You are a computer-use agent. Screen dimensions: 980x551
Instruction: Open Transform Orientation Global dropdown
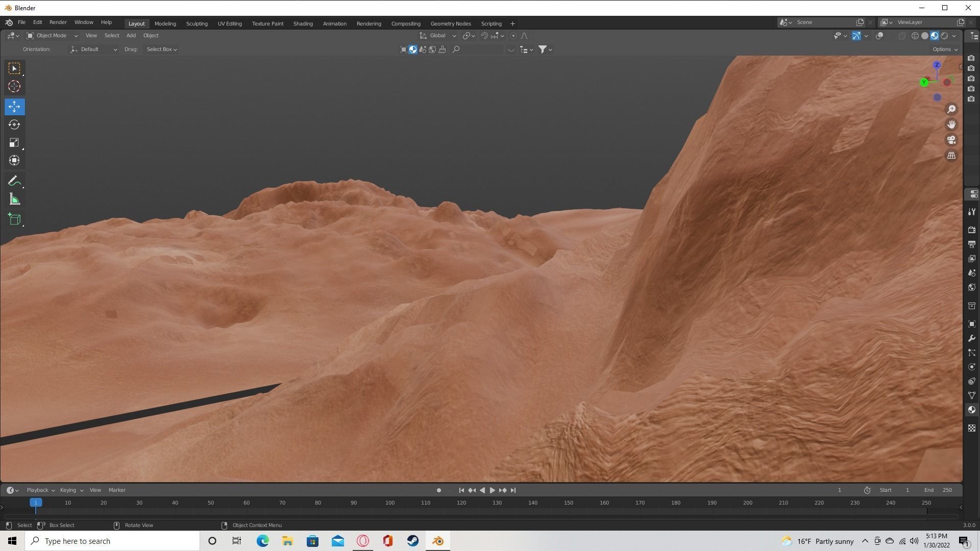pyautogui.click(x=437, y=36)
